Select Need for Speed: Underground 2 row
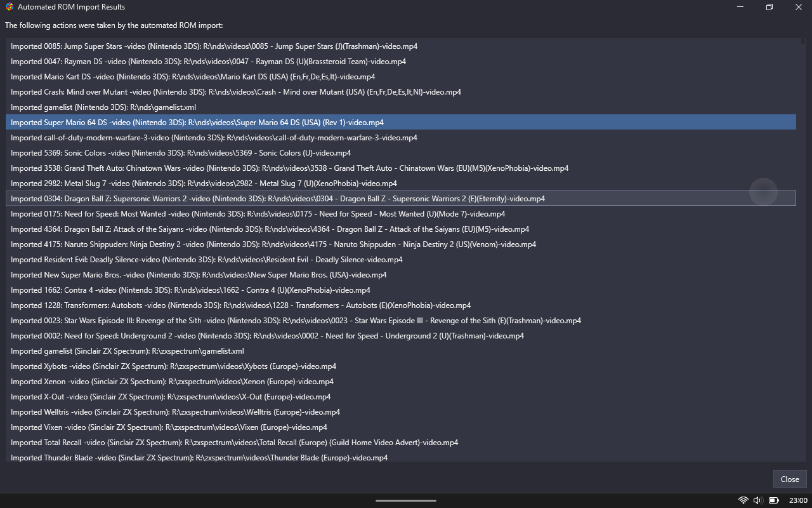This screenshot has height=508, width=812. pyautogui.click(x=401, y=336)
